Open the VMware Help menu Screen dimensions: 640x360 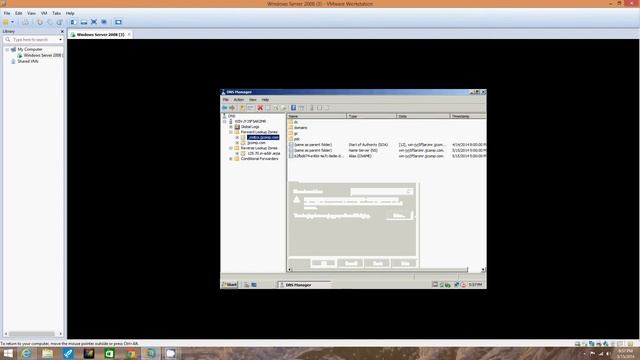tap(70, 13)
